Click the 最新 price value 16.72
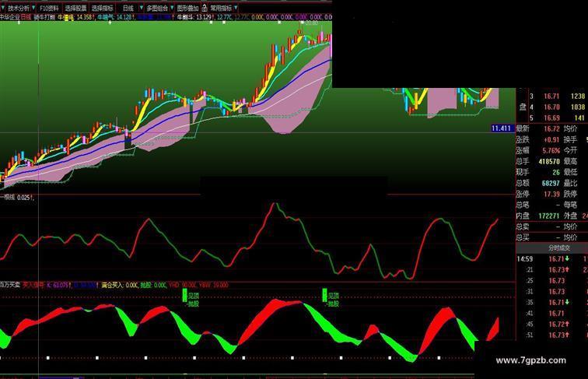 tap(551, 129)
